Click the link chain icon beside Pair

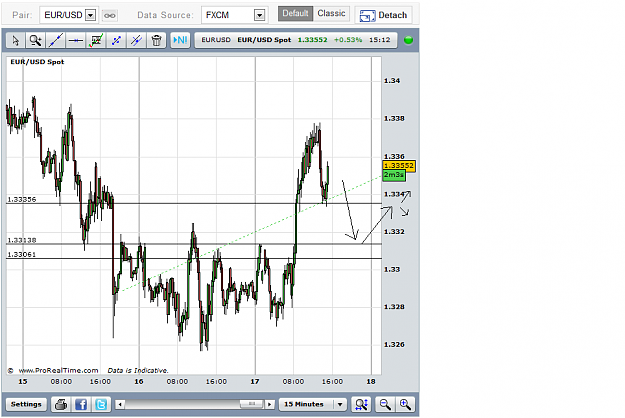110,16
